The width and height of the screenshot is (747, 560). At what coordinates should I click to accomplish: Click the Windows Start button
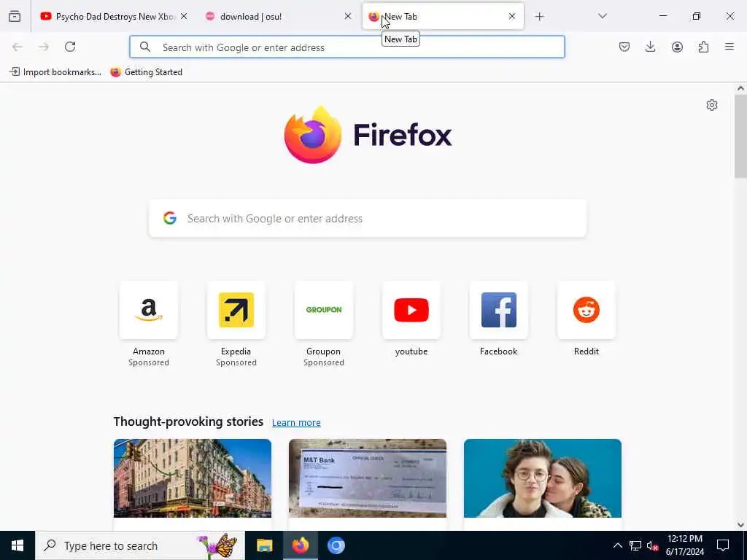click(x=18, y=545)
